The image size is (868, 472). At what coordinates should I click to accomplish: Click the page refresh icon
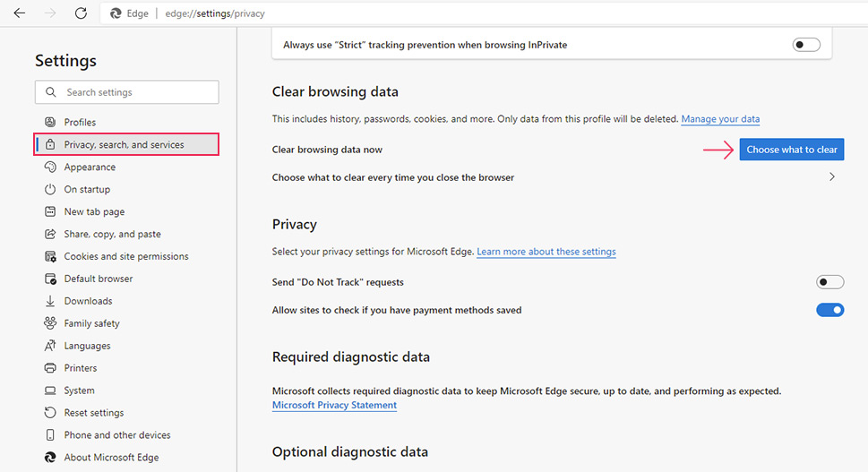(81, 13)
